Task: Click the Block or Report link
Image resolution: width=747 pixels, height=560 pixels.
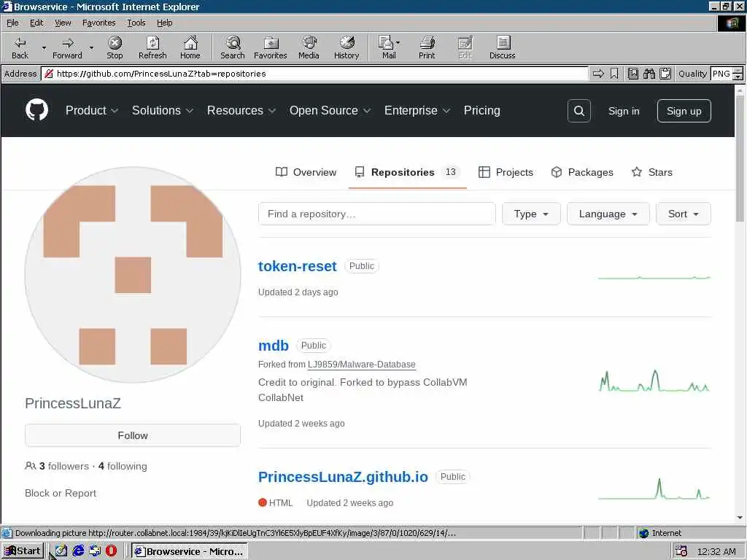Action: click(x=61, y=494)
